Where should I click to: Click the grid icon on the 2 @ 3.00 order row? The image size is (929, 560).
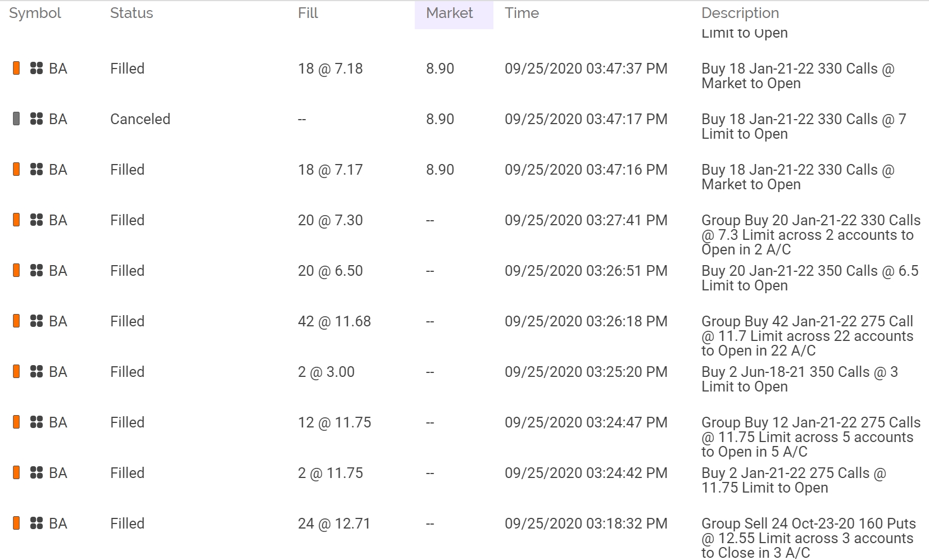37,372
